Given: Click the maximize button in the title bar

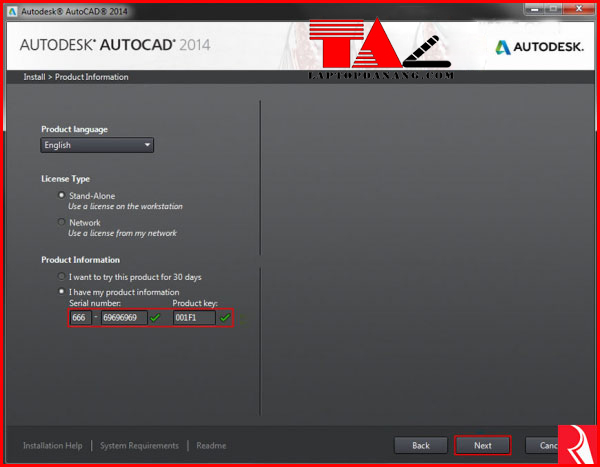Looking at the screenshot, I should tap(553, 7).
